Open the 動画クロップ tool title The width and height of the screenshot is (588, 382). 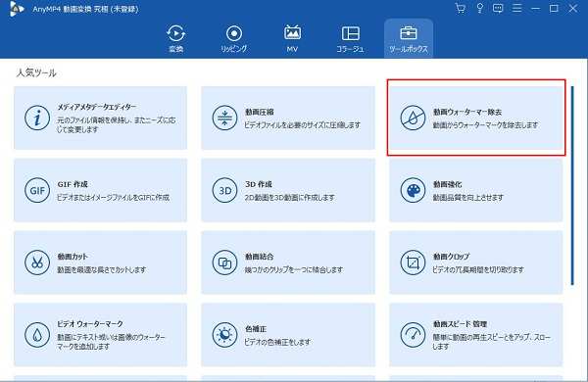click(x=451, y=257)
